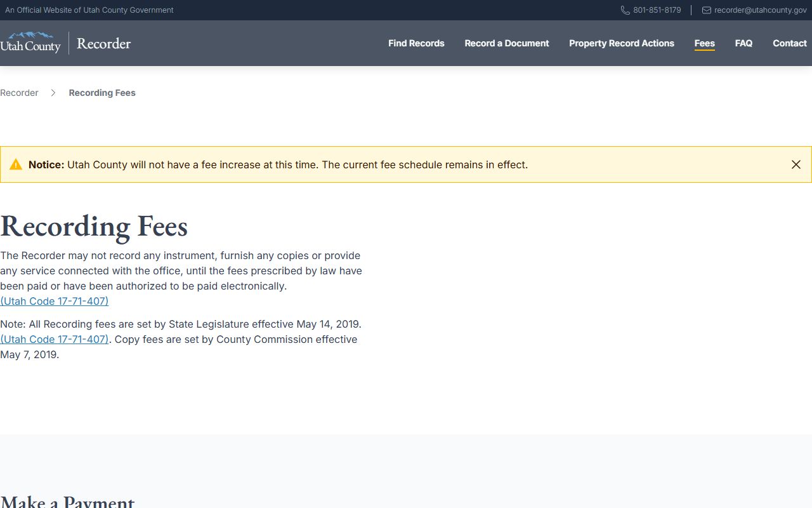Click the envelope email icon

(706, 10)
